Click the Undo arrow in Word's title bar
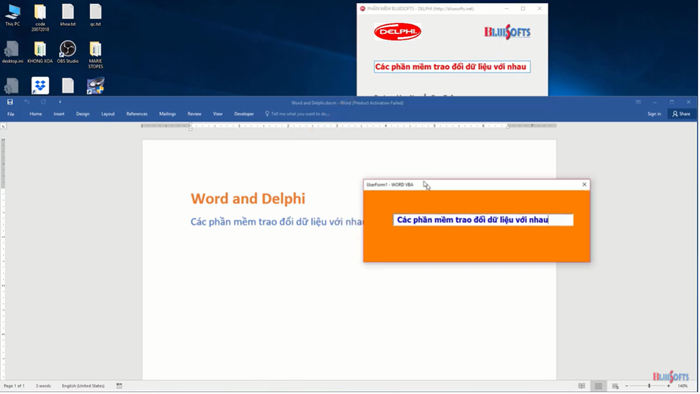Image resolution: width=700 pixels, height=394 pixels. 27,102
